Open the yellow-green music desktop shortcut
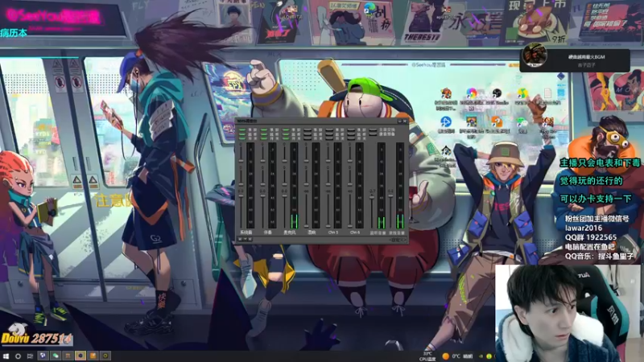644x362 pixels. [522, 93]
